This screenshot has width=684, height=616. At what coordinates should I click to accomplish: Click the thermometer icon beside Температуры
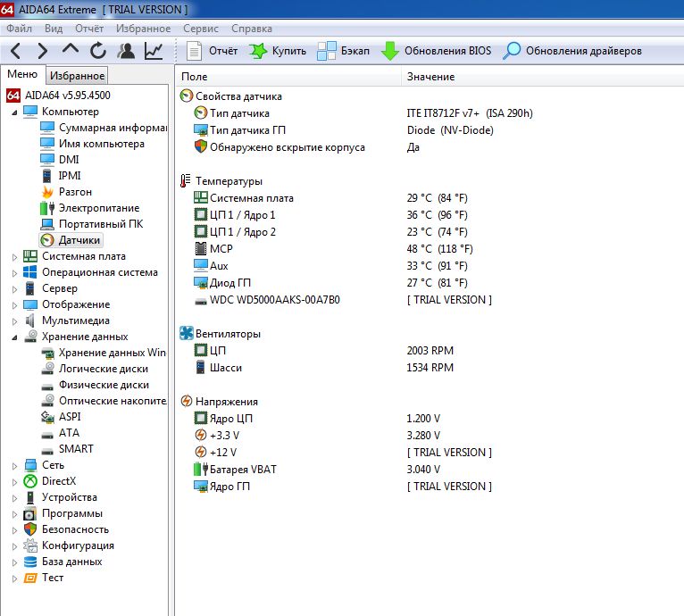(186, 181)
